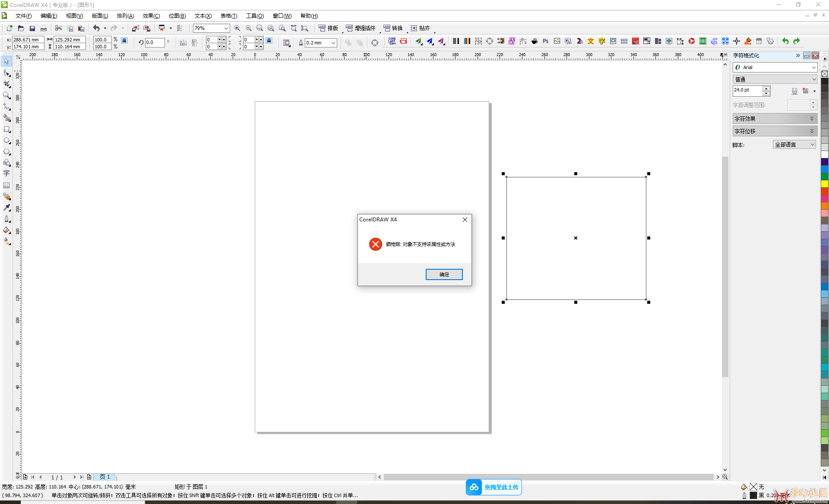The image size is (829, 504).
Task: Select the Shape tool in the toolbox
Action: 6,73
